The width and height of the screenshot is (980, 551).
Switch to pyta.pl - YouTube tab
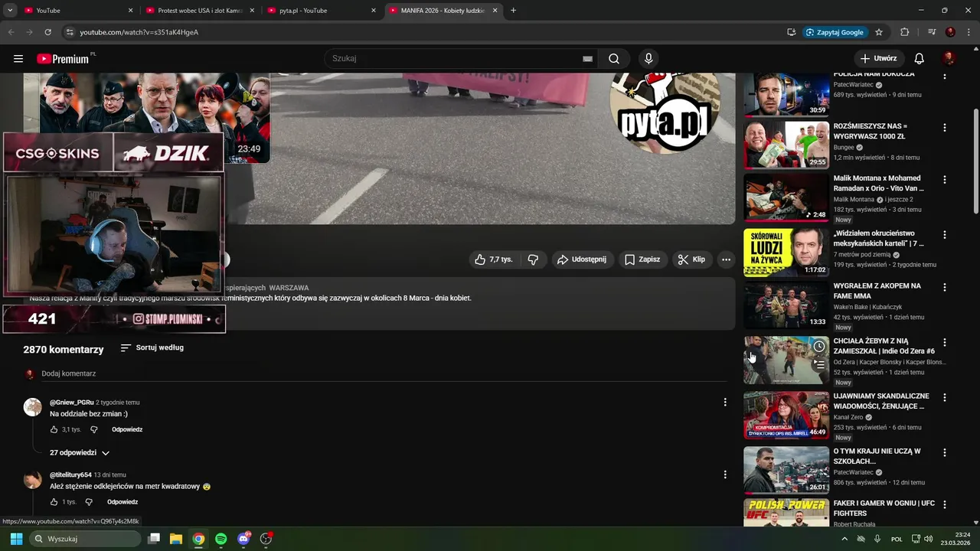[x=322, y=11]
